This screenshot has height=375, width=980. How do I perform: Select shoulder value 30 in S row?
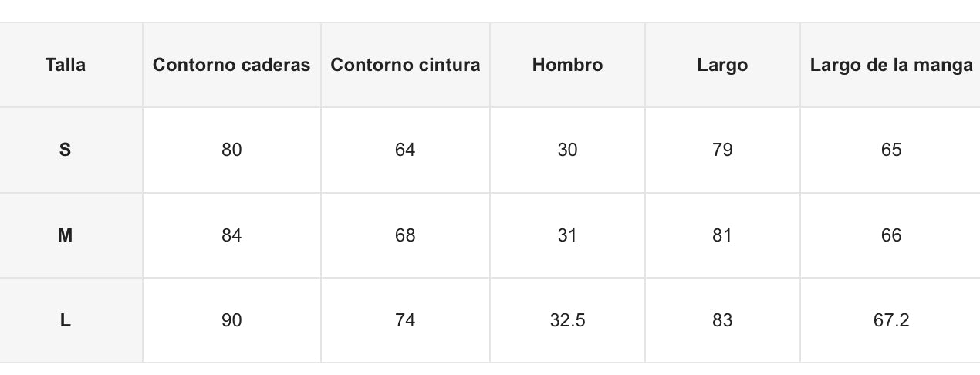click(567, 150)
